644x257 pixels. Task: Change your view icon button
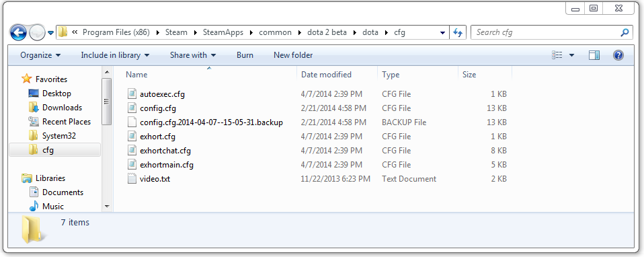(x=557, y=55)
